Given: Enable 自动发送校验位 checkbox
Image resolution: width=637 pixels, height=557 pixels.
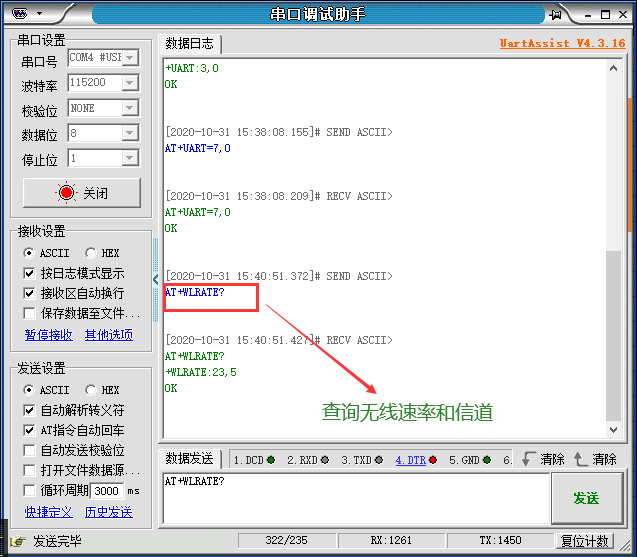Looking at the screenshot, I should coord(29,450).
